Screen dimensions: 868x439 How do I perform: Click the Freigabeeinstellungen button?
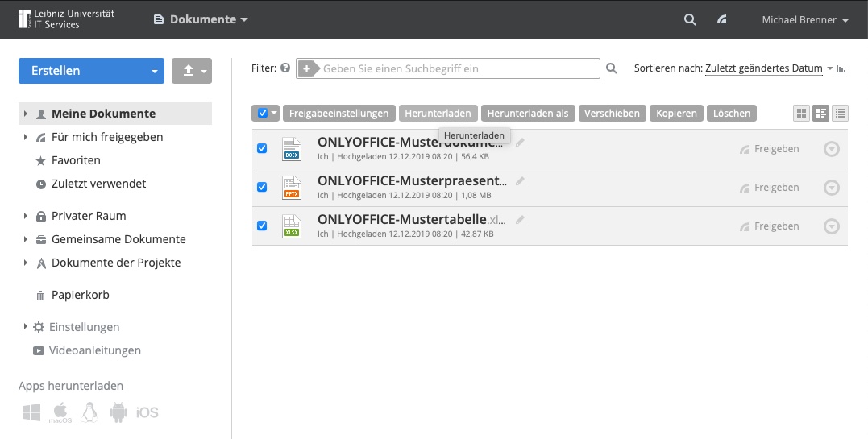338,114
